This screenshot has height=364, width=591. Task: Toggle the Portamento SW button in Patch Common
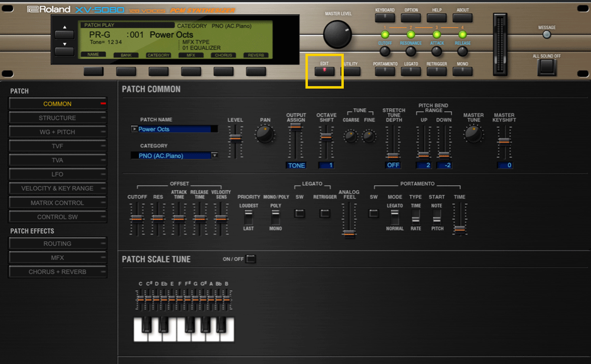(x=374, y=213)
